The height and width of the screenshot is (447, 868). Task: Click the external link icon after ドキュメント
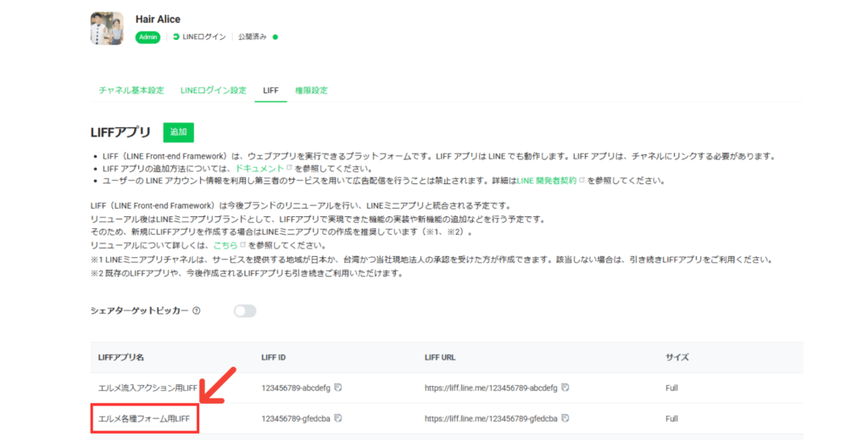[x=288, y=169]
